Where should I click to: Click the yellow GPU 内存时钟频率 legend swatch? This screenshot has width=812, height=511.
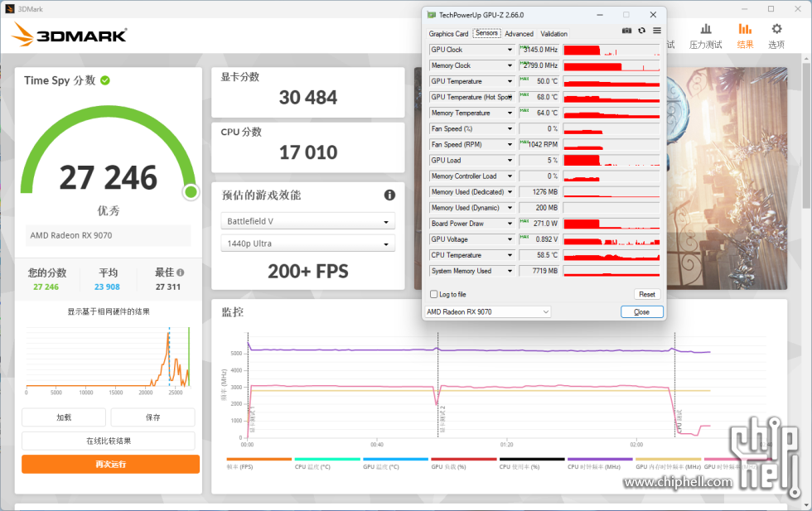tap(668, 459)
